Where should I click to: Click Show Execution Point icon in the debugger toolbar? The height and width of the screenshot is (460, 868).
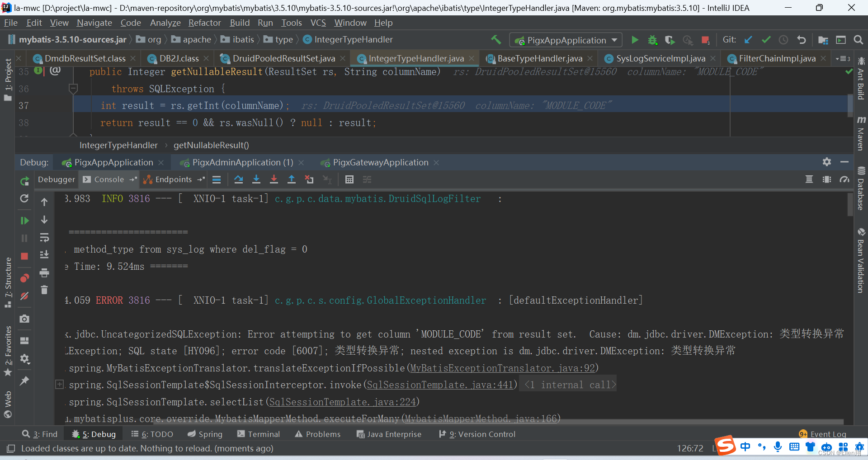[217, 179]
